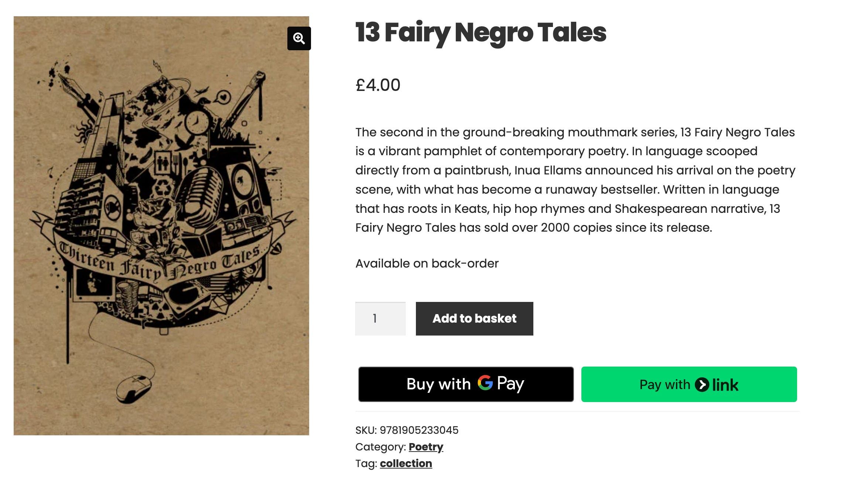Click the computer mouse drawing on cover
The image size is (868, 490).
[x=134, y=388]
